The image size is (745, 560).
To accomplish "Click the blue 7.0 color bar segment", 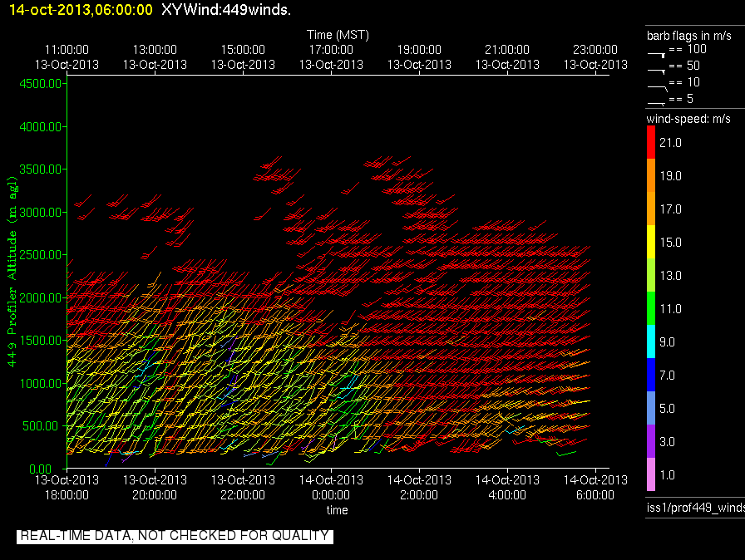I will click(x=651, y=375).
